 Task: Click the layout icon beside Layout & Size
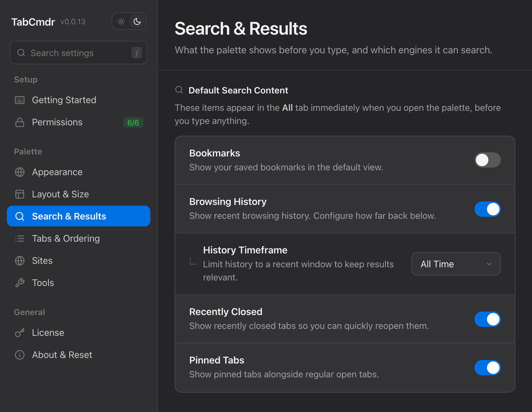click(x=20, y=194)
